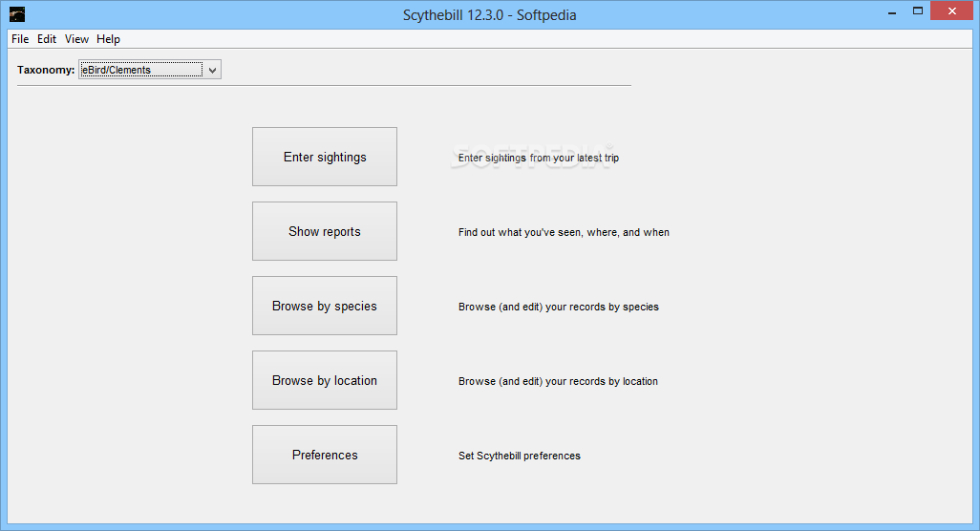Click the Enter sightings button
The image size is (980, 531).
click(x=325, y=157)
